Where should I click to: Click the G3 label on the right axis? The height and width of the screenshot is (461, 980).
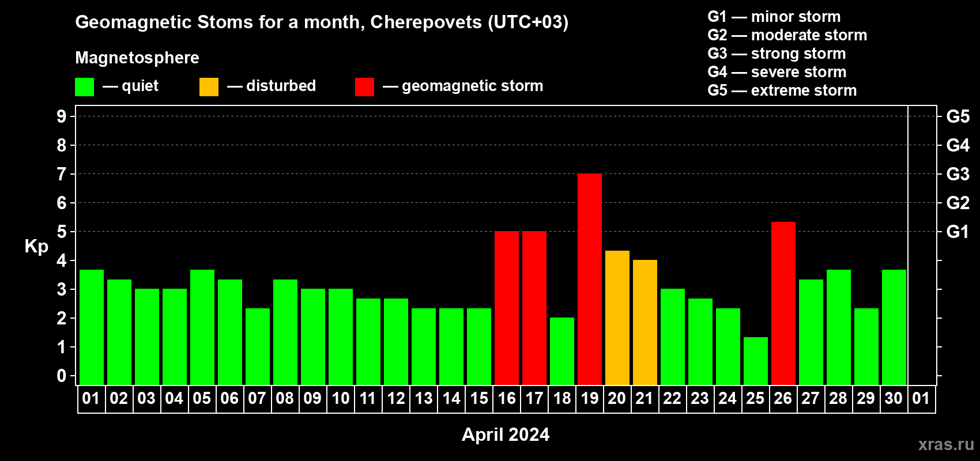pos(958,174)
